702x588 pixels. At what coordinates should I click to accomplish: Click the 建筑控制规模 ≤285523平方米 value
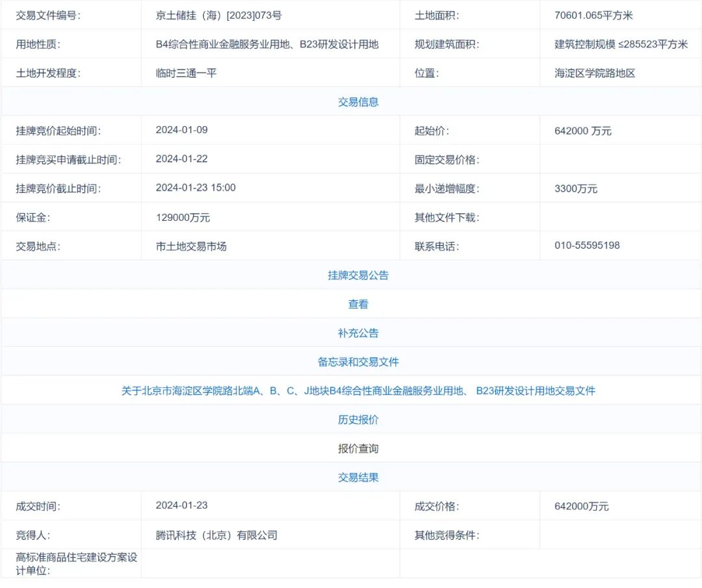[x=621, y=44]
